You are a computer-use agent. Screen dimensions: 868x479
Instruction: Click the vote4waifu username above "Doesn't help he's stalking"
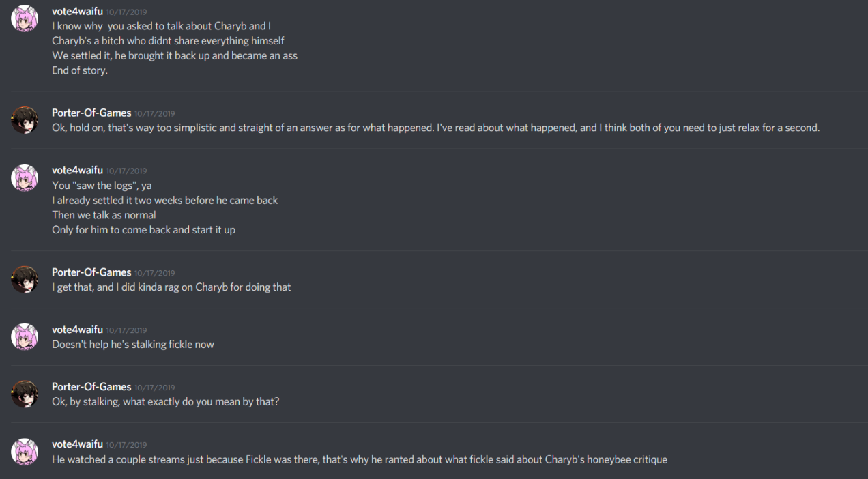click(x=77, y=330)
